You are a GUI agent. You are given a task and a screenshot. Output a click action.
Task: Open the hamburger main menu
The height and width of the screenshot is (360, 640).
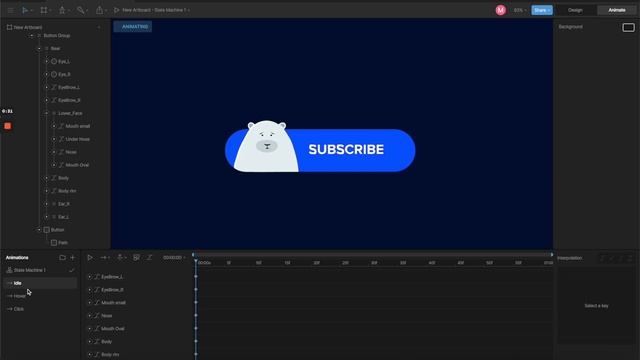[x=11, y=10]
